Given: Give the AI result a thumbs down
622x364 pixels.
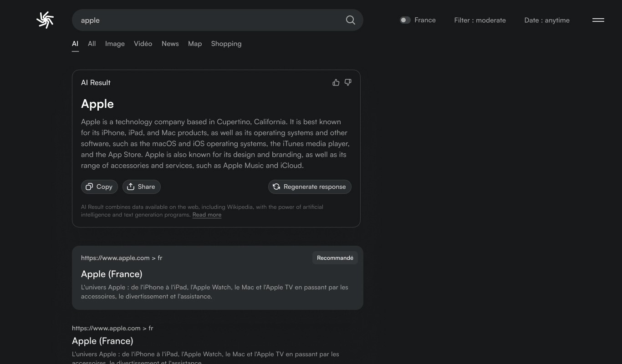Looking at the screenshot, I should 348,82.
